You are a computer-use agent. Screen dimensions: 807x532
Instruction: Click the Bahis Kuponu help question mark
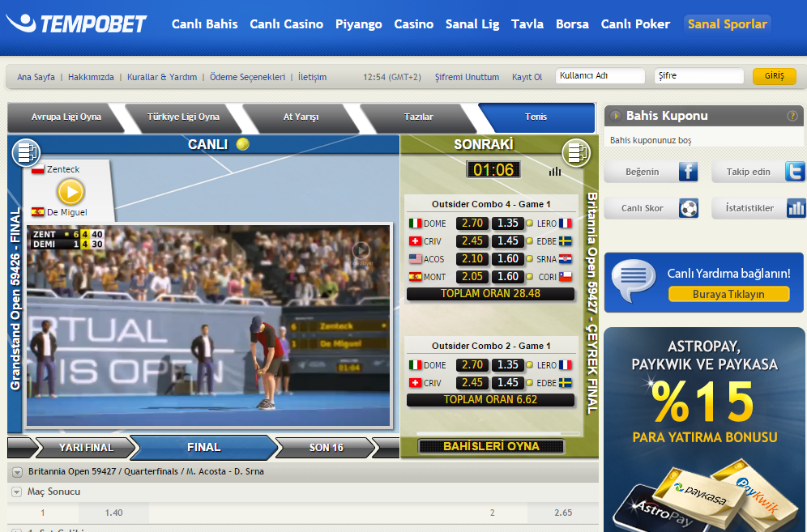point(792,116)
